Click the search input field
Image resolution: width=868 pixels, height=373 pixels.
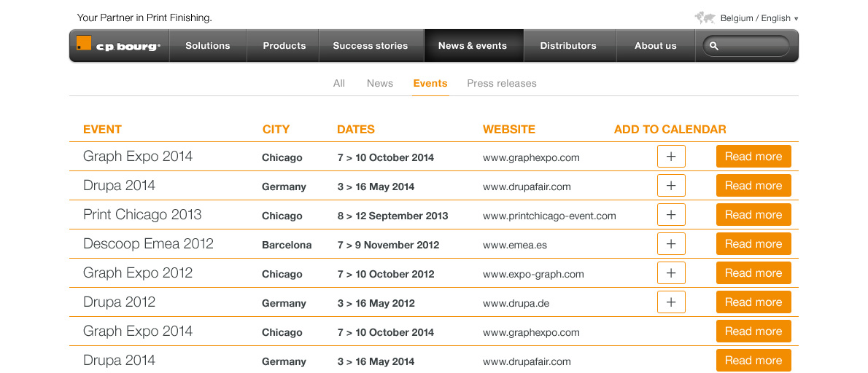(746, 46)
